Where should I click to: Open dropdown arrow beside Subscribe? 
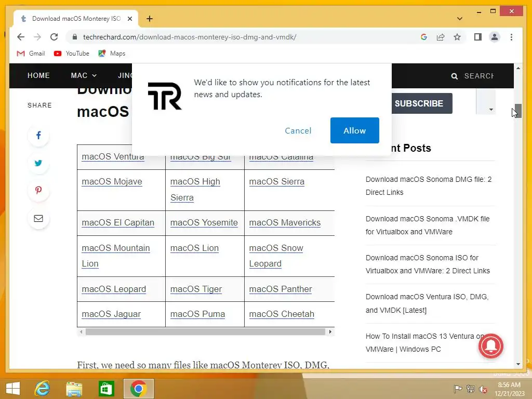490,110
